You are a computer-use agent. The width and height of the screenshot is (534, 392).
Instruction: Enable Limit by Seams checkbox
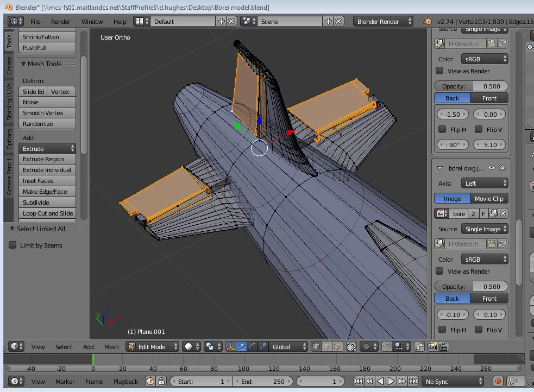(12, 245)
